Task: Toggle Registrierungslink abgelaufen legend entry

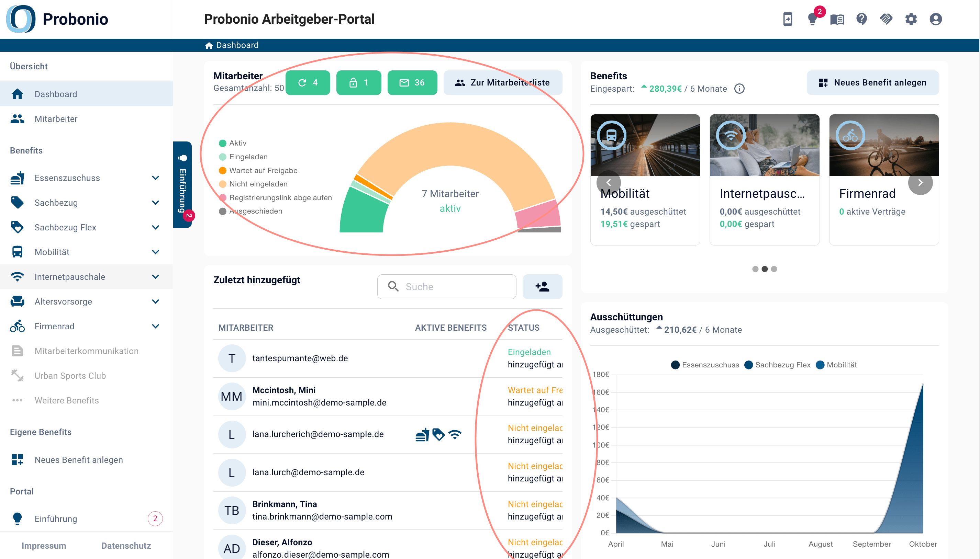Action: point(275,198)
